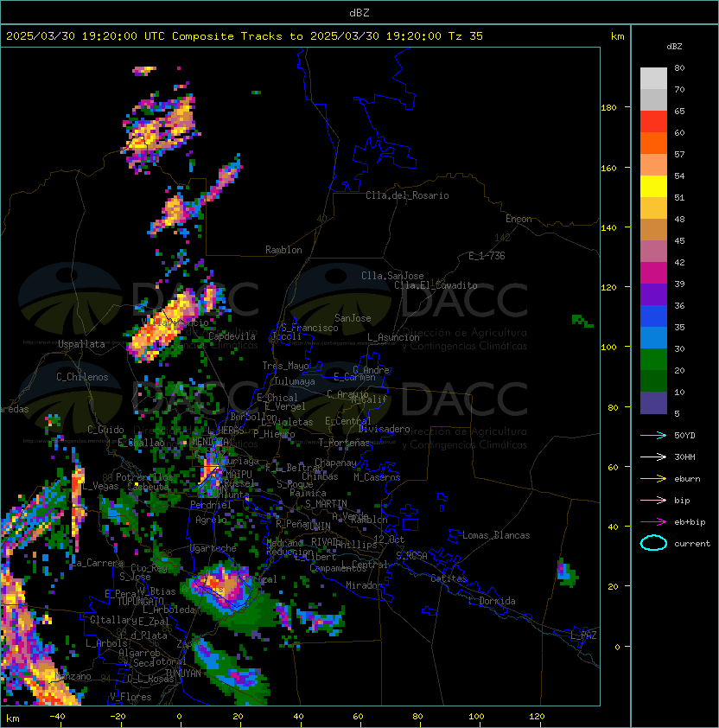The image size is (719, 728).
Task: Select the slate 10–5 dBZ swatch
Action: point(653,403)
